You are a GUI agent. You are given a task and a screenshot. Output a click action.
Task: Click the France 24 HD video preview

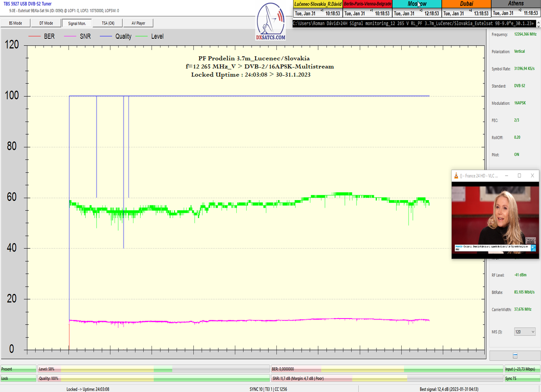[495, 220]
